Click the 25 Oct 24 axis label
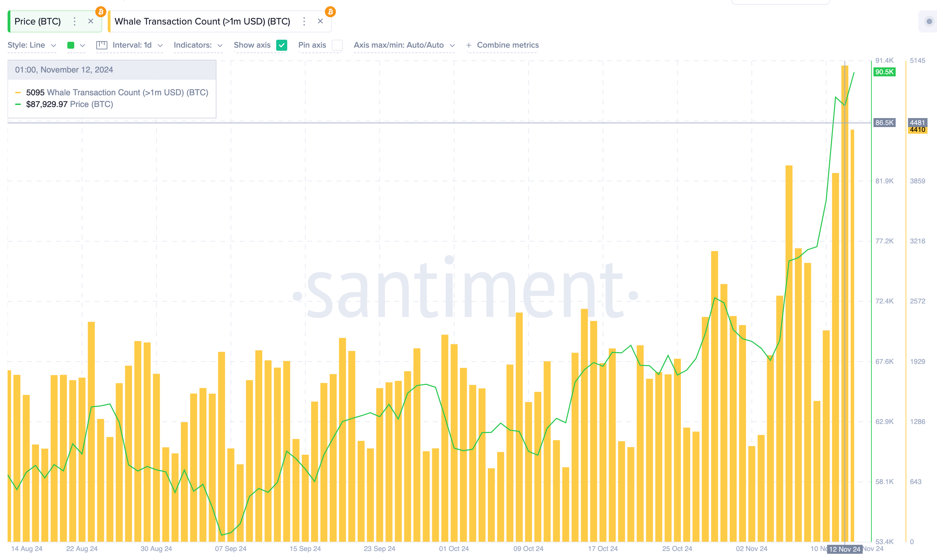The height and width of the screenshot is (560, 937). [x=677, y=549]
